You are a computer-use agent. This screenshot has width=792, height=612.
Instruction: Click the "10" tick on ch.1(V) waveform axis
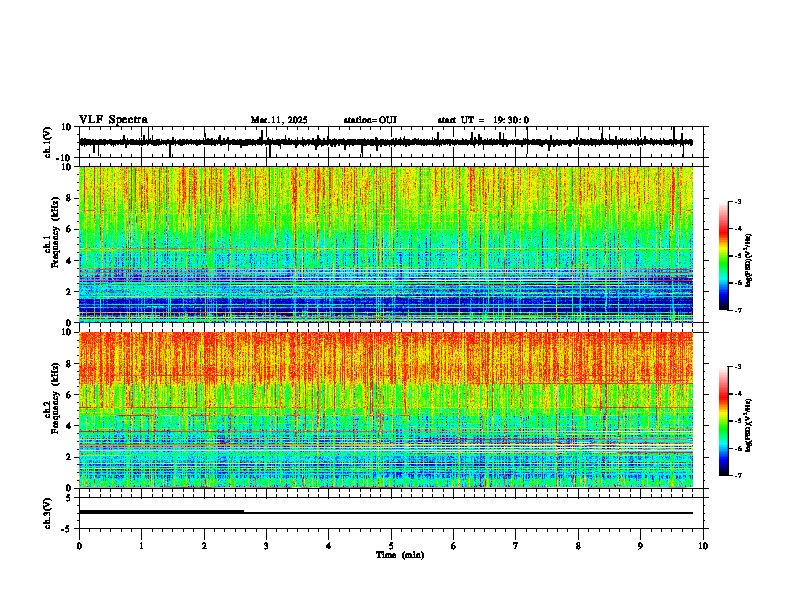pyautogui.click(x=67, y=127)
